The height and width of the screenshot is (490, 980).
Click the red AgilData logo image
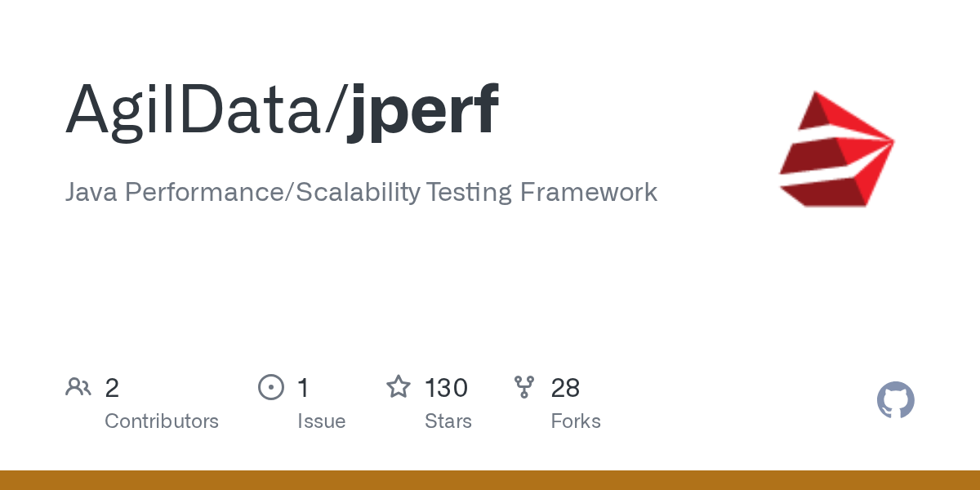(837, 148)
